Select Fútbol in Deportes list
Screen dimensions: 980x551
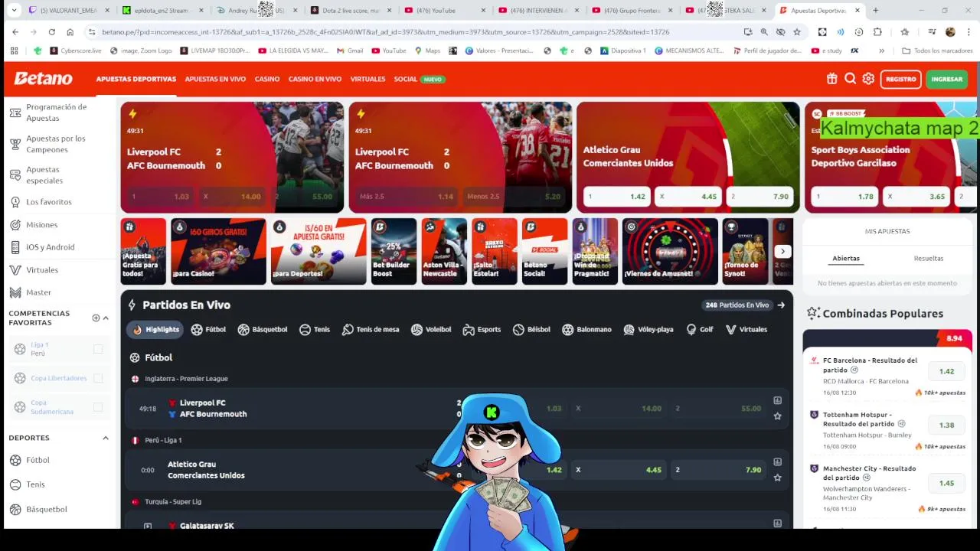tap(38, 460)
